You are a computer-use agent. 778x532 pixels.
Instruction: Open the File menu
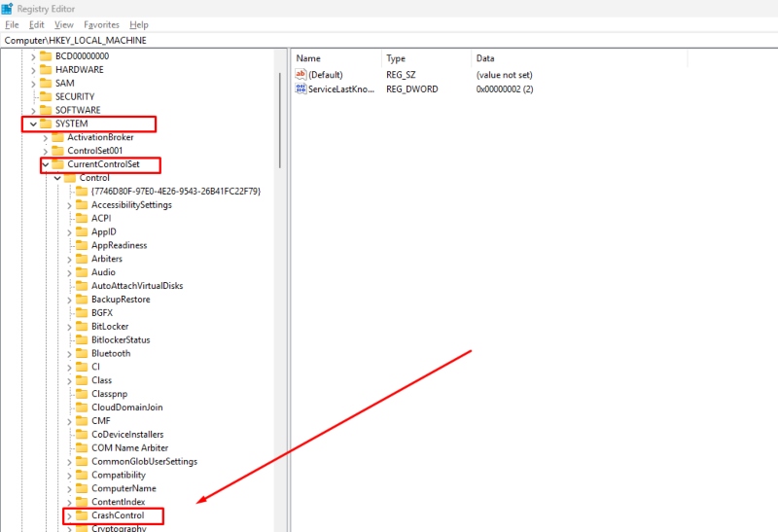[12, 25]
